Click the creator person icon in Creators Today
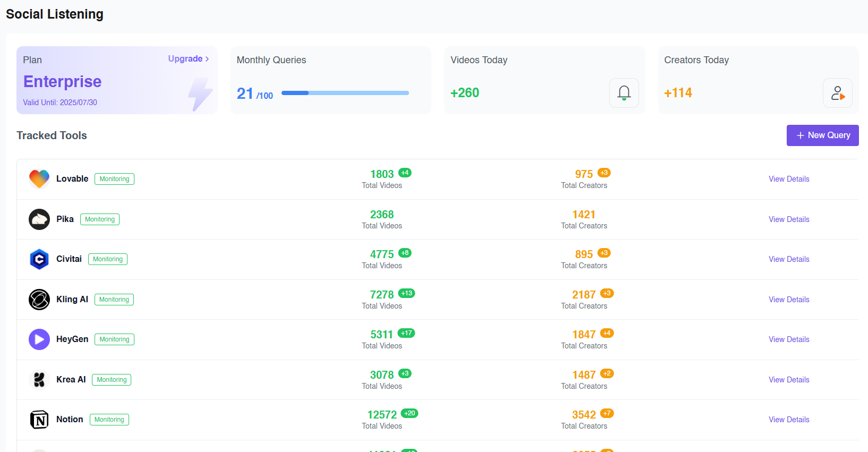Image resolution: width=868 pixels, height=452 pixels. point(838,93)
